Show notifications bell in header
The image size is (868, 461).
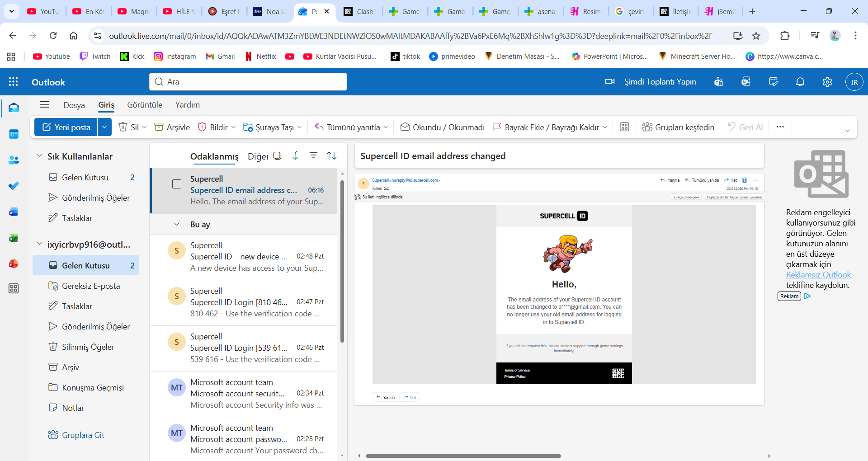coord(800,82)
